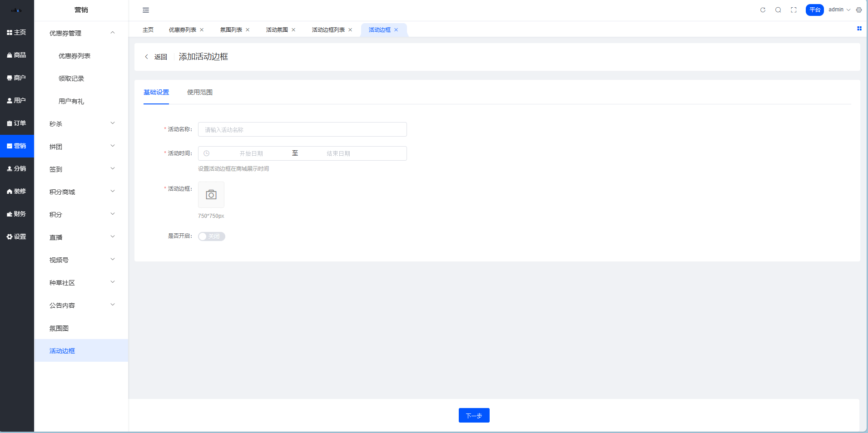Expand the 秒杀 submenu
This screenshot has width=868, height=433.
(x=81, y=123)
